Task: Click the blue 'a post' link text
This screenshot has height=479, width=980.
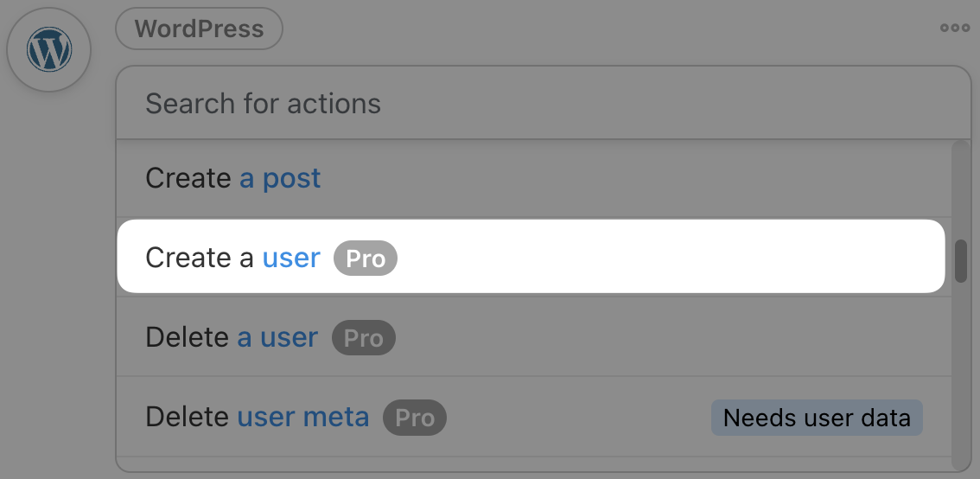Action: click(x=280, y=178)
